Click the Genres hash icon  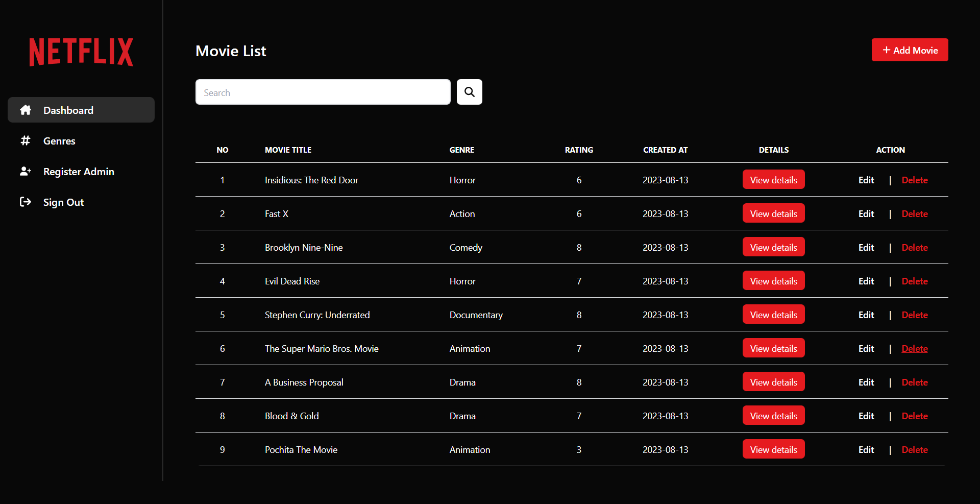click(x=26, y=140)
